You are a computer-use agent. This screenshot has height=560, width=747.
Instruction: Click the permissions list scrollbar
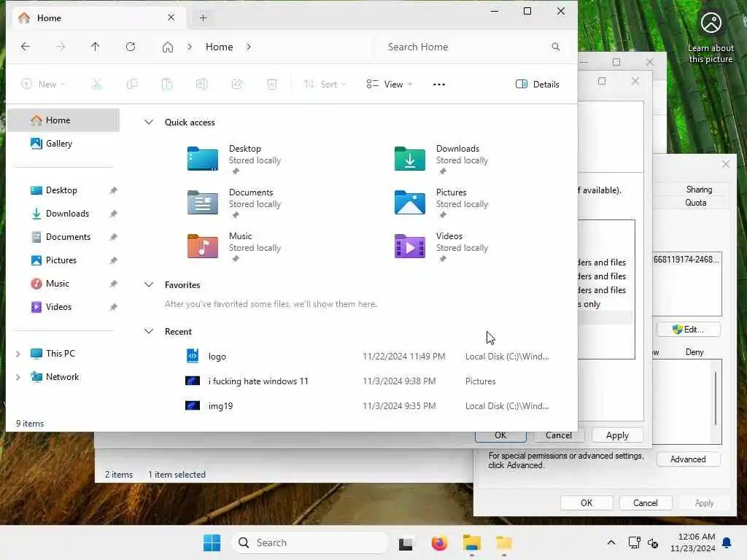(715, 398)
